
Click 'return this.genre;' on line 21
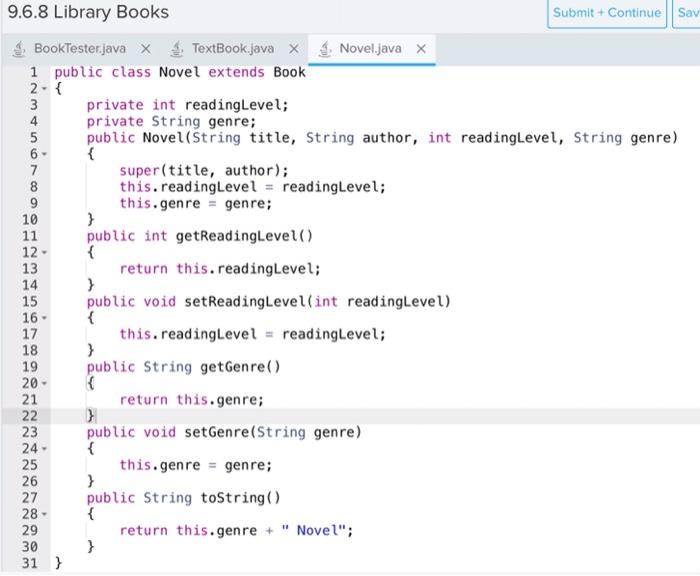192,400
